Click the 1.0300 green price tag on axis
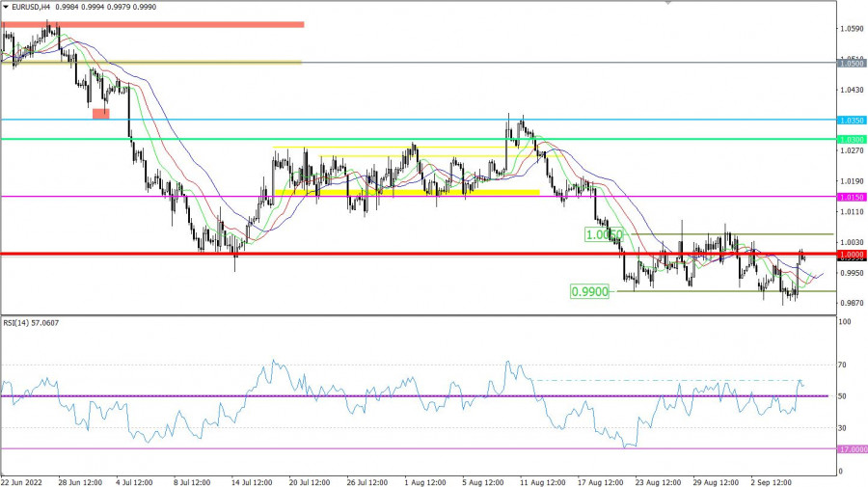This screenshot has width=868, height=487. 852,139
